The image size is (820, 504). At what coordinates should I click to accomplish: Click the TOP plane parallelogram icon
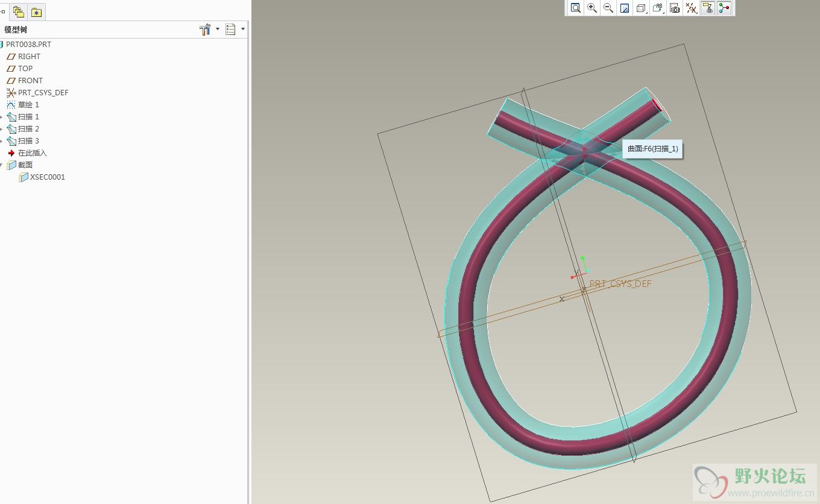(11, 69)
